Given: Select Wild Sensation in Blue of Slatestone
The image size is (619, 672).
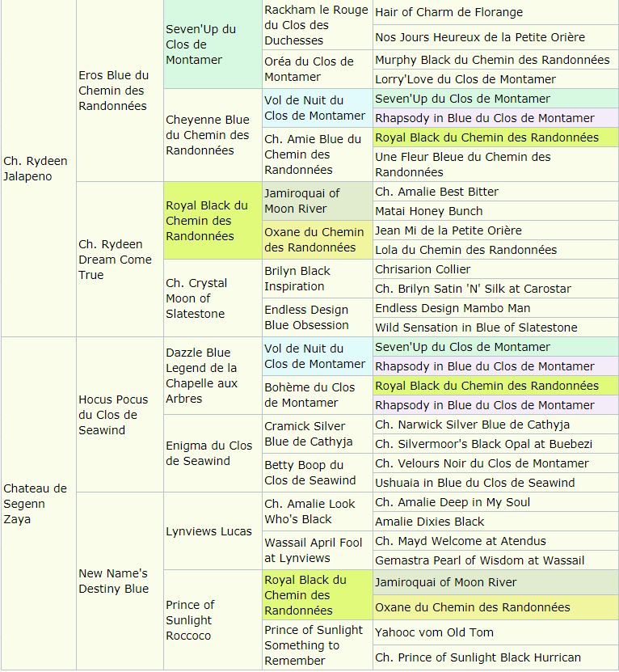Looking at the screenshot, I should click(495, 328).
